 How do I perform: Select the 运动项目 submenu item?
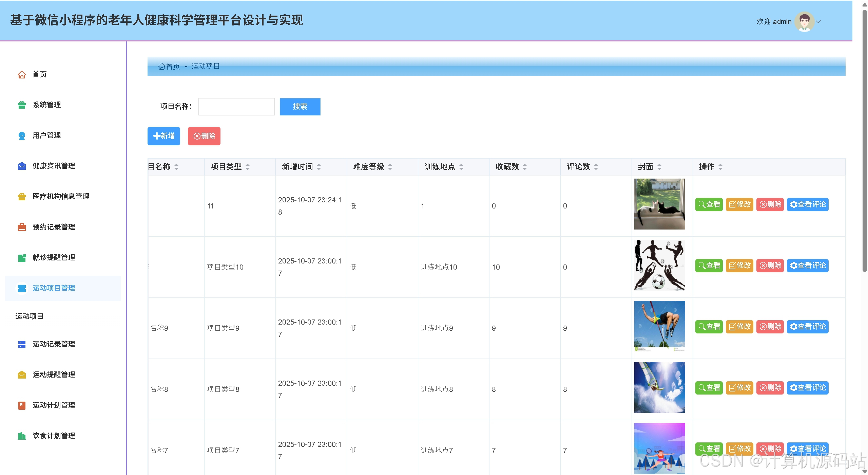point(30,316)
